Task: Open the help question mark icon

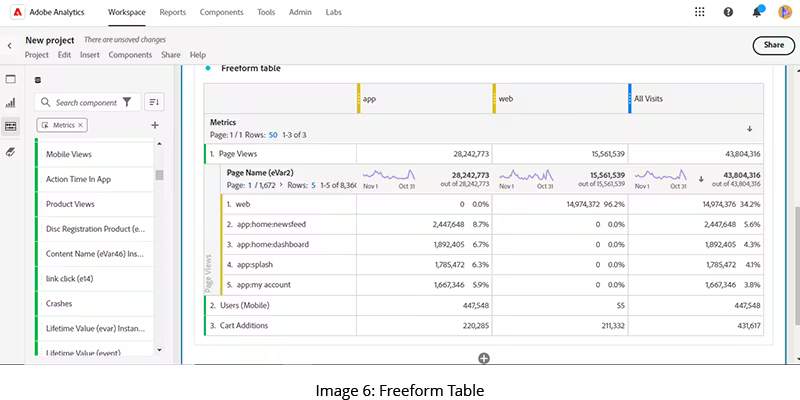Action: (x=728, y=12)
